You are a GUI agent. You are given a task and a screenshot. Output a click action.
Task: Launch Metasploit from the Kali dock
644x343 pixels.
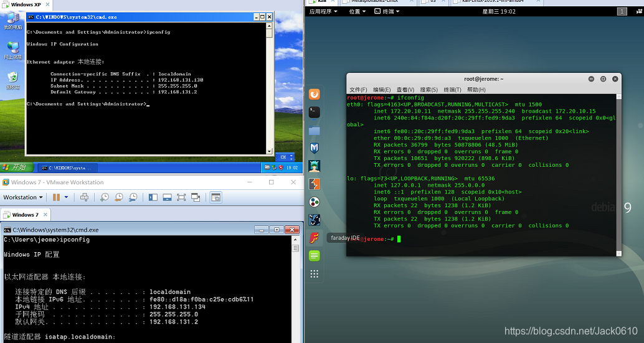point(314,148)
